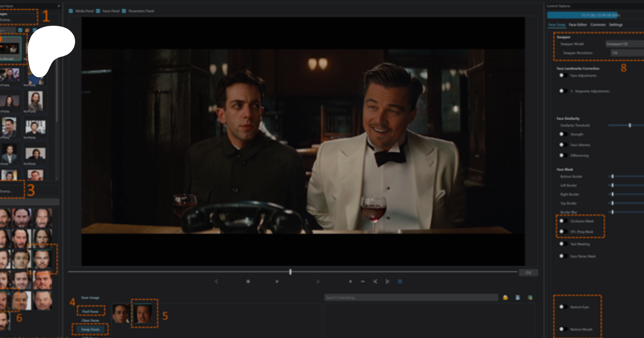Viewport: 644px width, 338px height.
Task: Add a marker with the plus icon
Action: click(350, 281)
